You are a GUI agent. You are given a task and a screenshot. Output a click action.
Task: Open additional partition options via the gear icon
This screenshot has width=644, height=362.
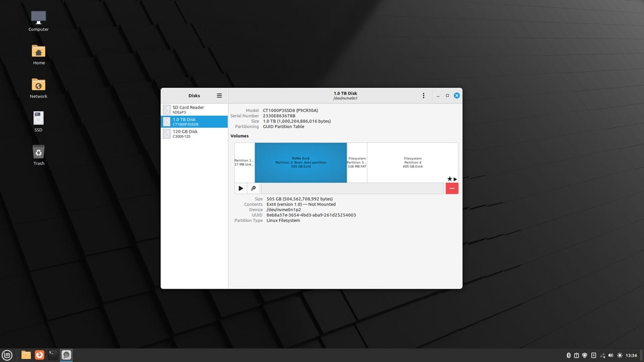click(x=254, y=188)
